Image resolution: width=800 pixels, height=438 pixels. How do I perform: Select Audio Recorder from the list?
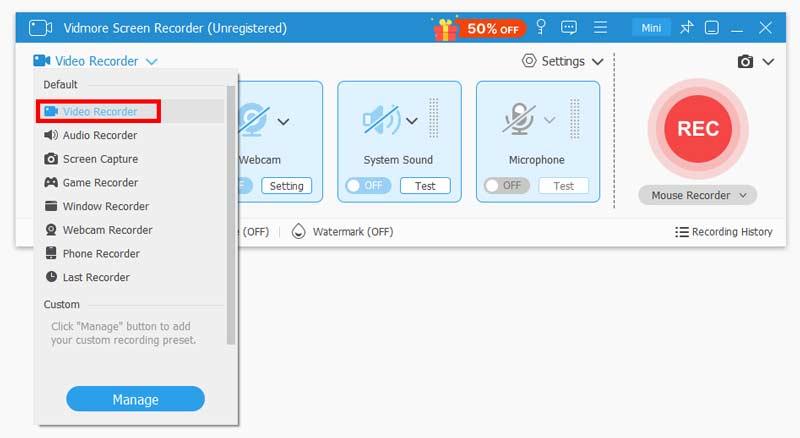point(100,135)
